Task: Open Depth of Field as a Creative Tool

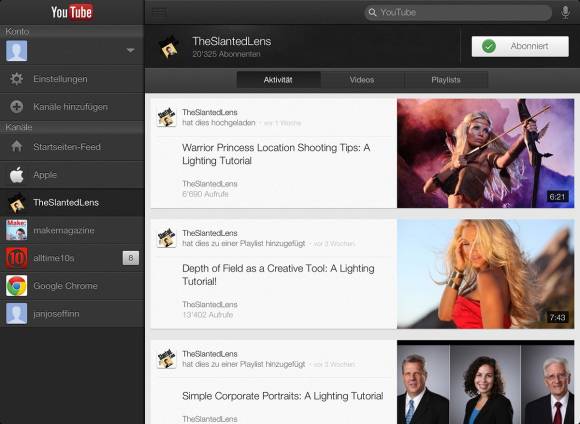Action: click(x=278, y=275)
